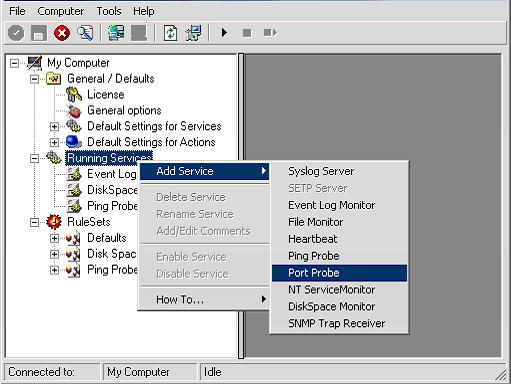
Task: Click the Defaults ruleset icon
Action: 73,238
